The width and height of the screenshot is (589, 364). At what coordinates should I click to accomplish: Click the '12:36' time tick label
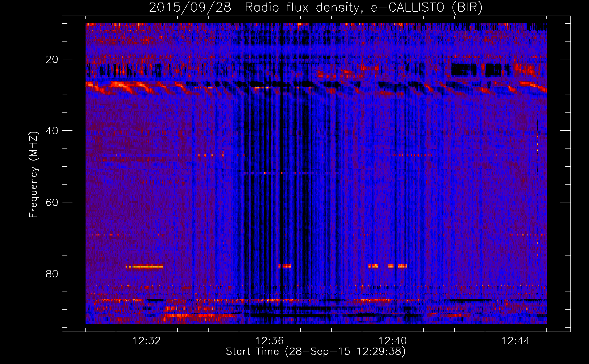pos(269,341)
